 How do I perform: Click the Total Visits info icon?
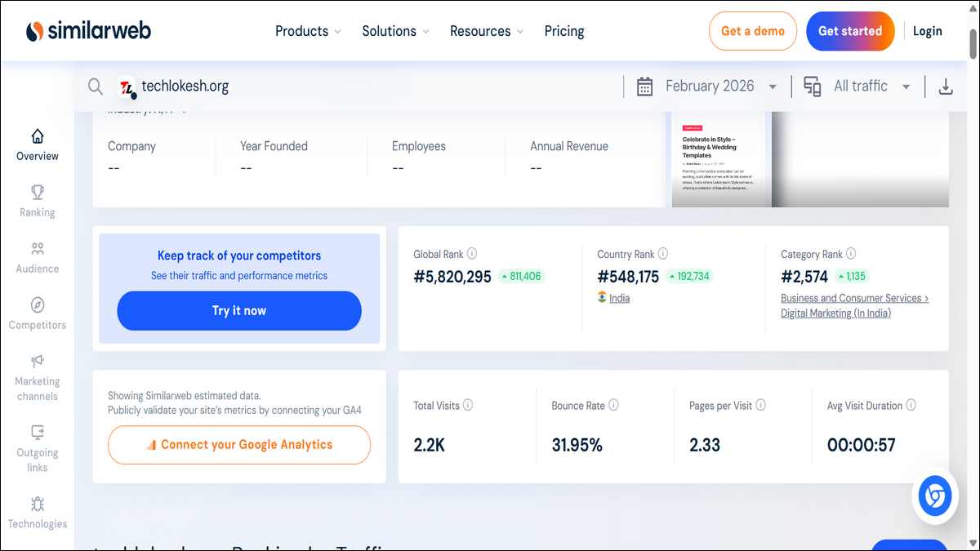[x=468, y=405]
